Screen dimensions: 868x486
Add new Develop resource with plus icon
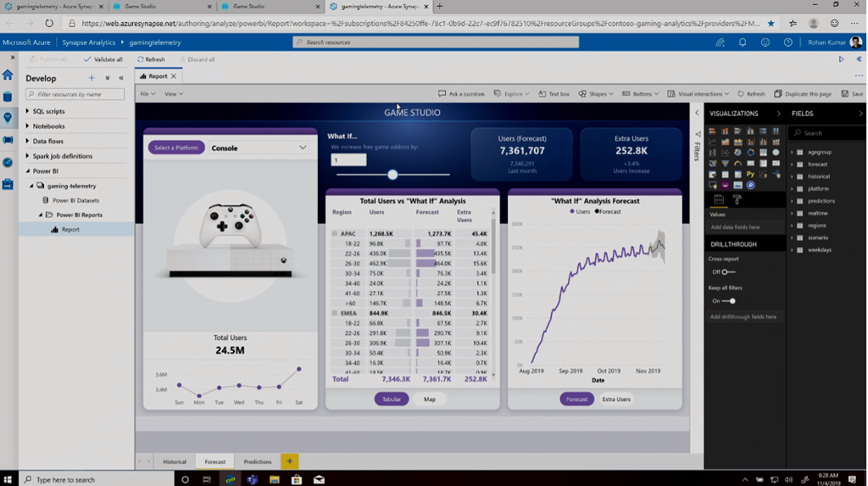[92, 78]
